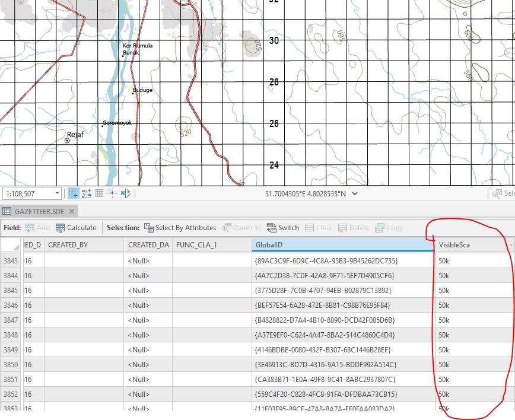Select row 3849 by its row header
Image resolution: width=515 pixels, height=420 pixels.
point(11,350)
